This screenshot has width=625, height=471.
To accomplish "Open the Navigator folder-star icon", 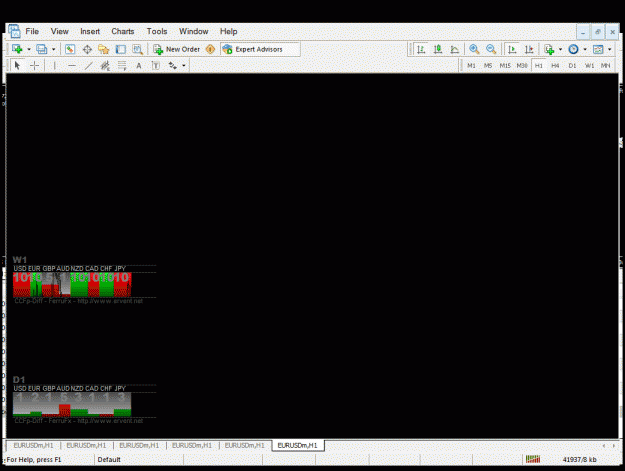I will point(104,49).
